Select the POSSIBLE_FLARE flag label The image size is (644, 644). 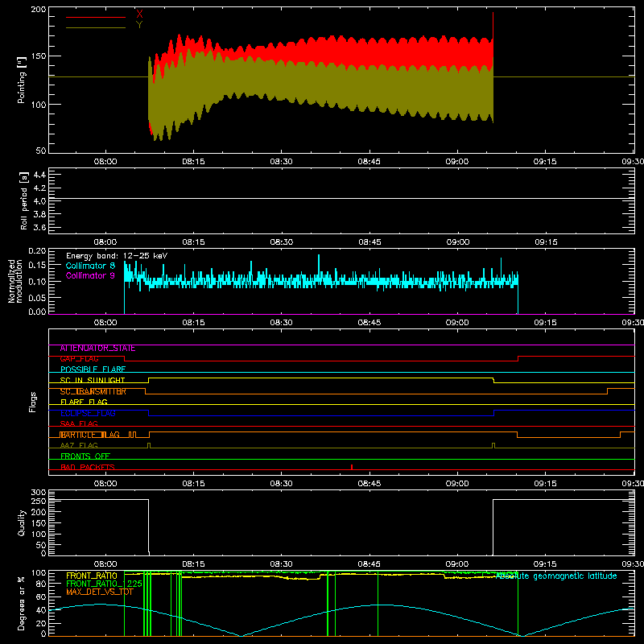pyautogui.click(x=93, y=369)
